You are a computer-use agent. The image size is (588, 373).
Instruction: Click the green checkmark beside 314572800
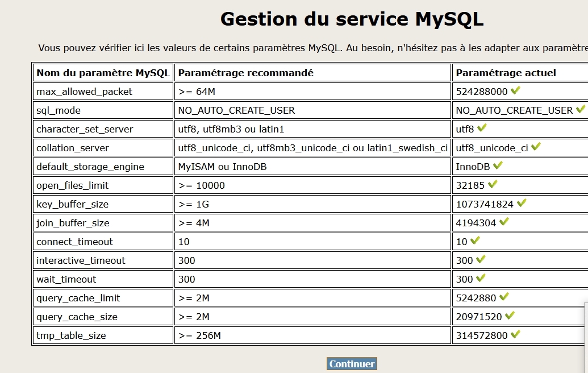coord(515,334)
